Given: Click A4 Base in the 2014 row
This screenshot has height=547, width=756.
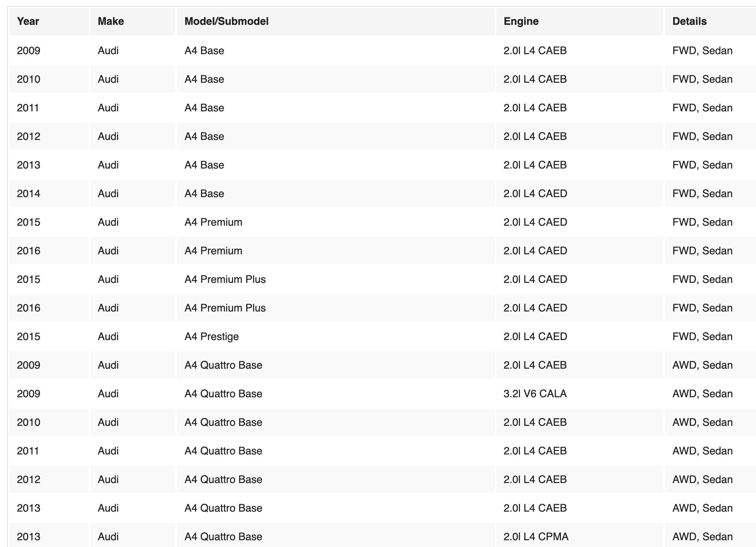Looking at the screenshot, I should coord(204,194).
